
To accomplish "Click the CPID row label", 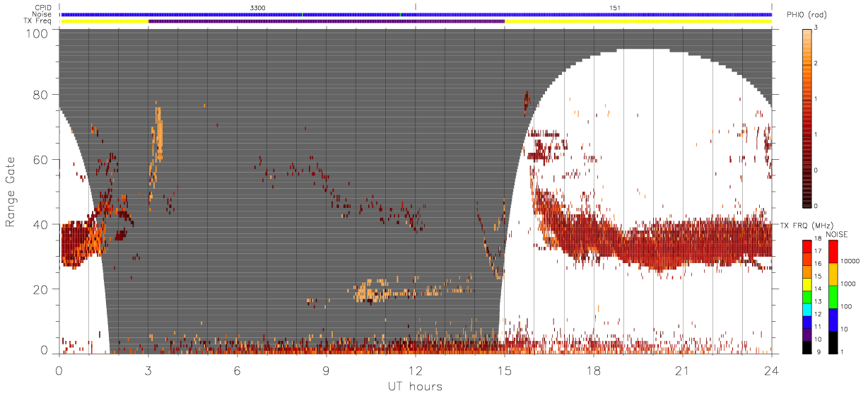I will [45, 7].
